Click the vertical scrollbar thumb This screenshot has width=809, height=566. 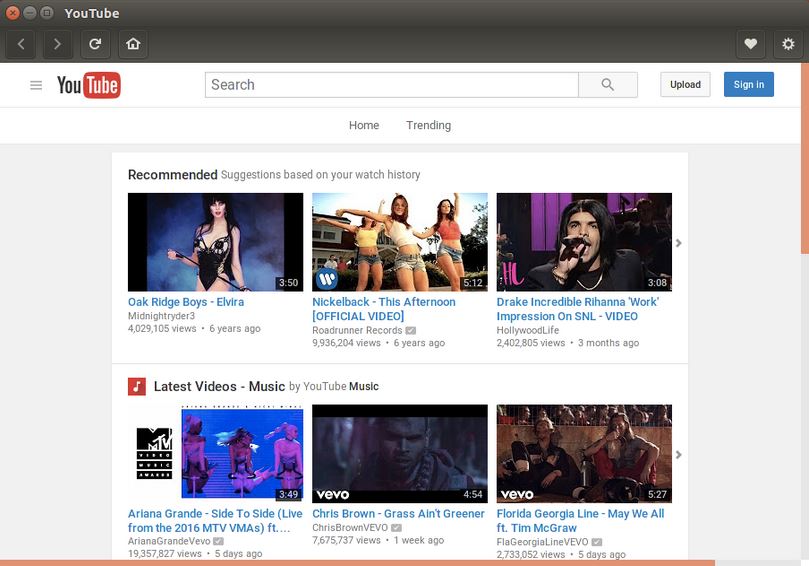click(x=805, y=158)
